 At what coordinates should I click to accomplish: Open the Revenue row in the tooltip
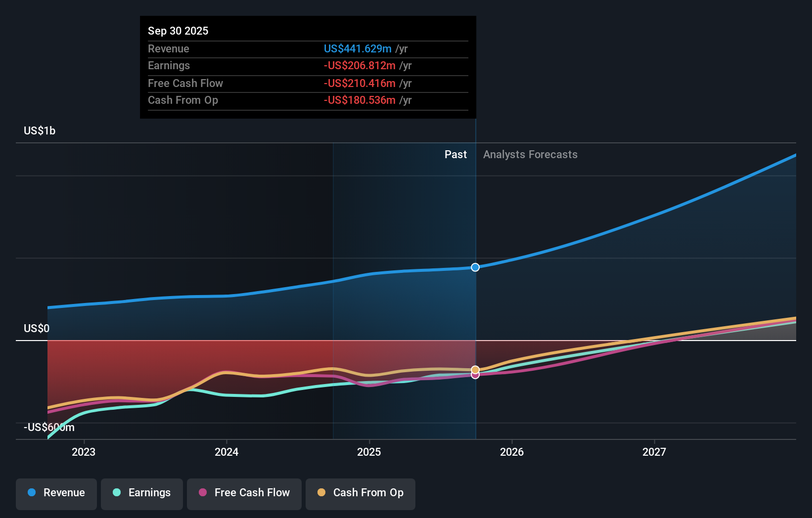click(x=169, y=48)
